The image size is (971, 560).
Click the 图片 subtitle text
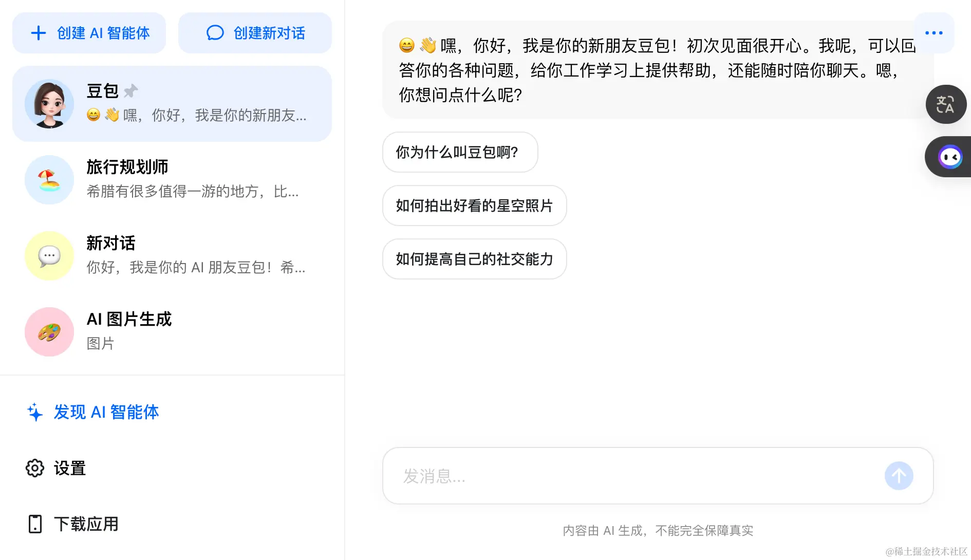[x=100, y=343]
